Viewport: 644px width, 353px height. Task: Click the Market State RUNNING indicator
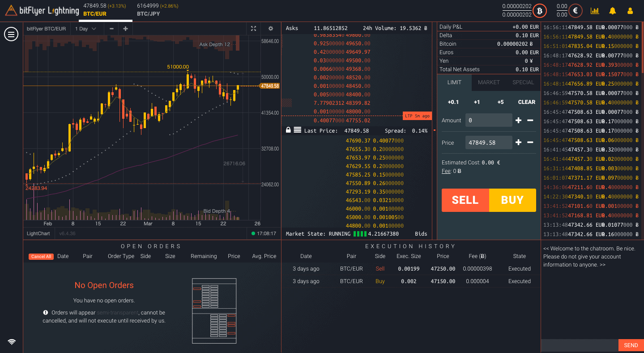pos(318,234)
